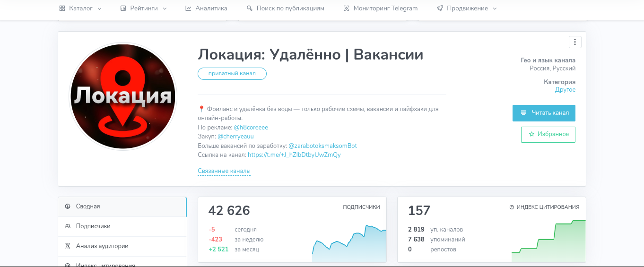Expand the Связанные каналы link
The height and width of the screenshot is (267, 644).
(224, 171)
